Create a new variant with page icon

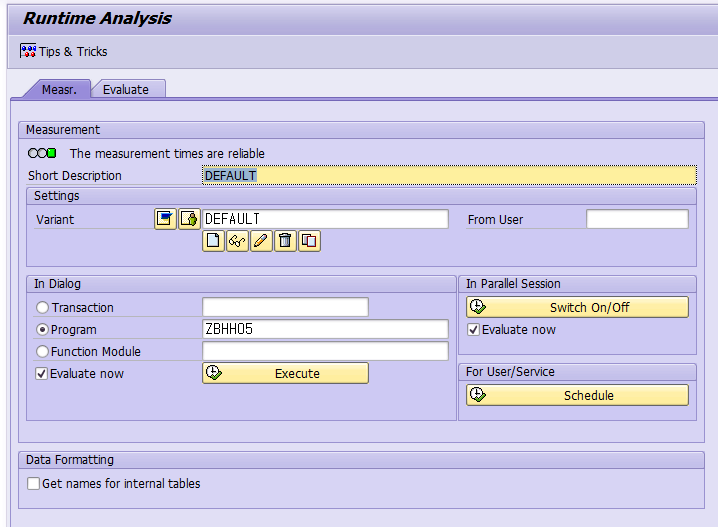pos(213,241)
